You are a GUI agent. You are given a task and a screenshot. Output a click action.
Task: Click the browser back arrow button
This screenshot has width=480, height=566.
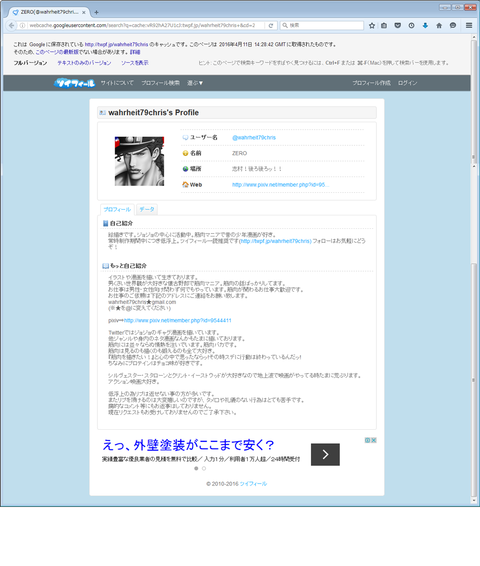point(11,25)
